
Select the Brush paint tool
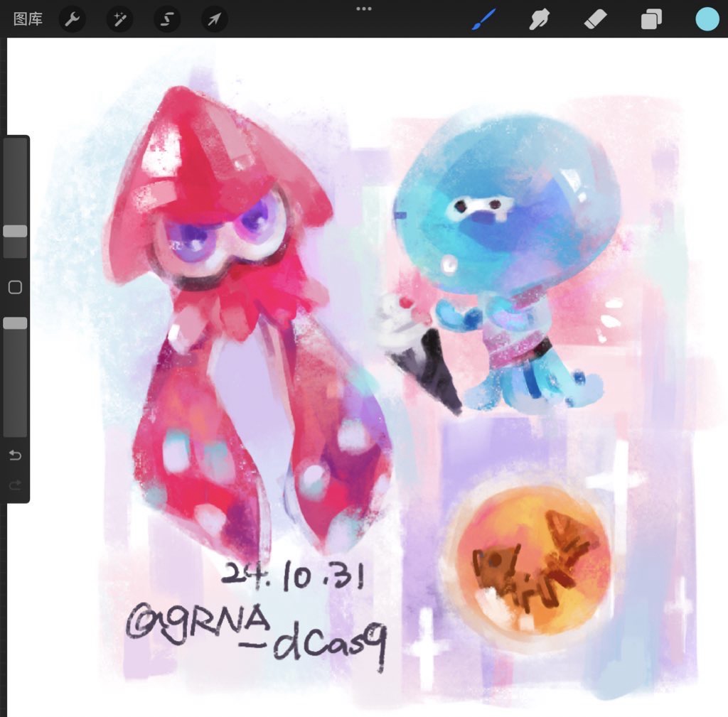click(x=483, y=19)
